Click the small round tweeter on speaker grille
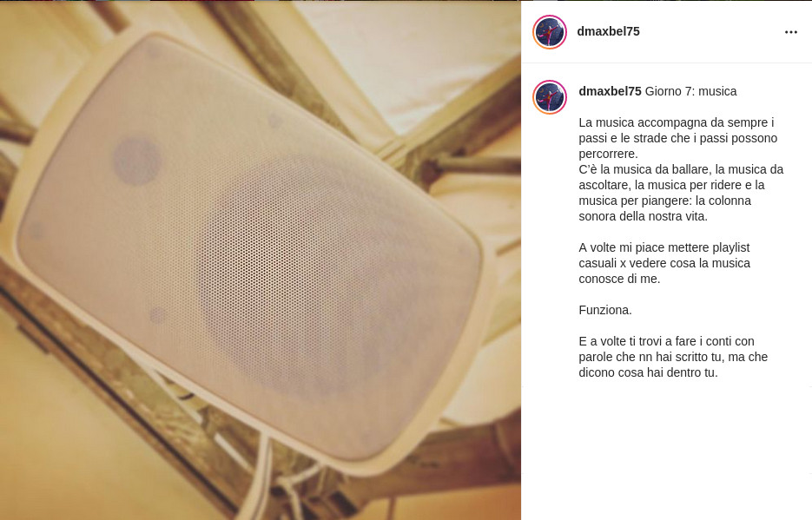 click(x=136, y=161)
